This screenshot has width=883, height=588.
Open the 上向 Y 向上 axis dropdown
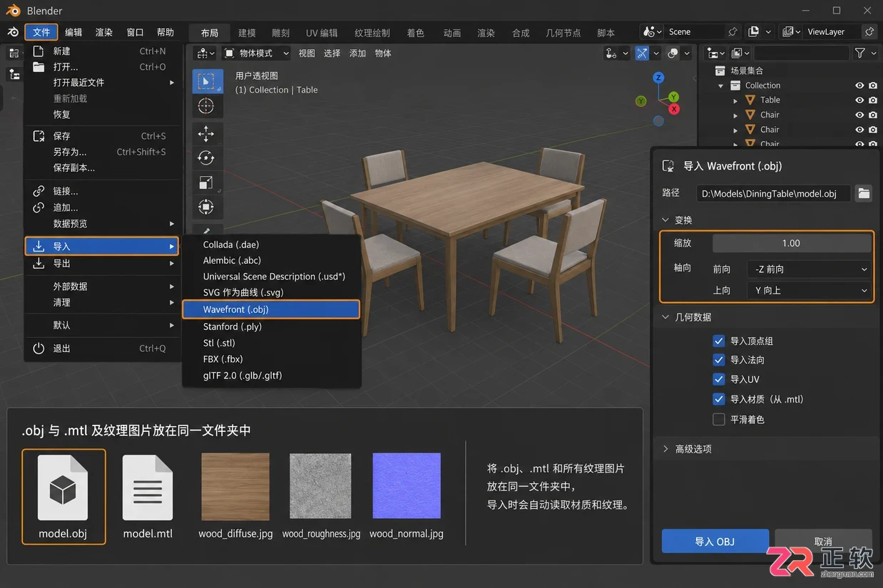tap(809, 291)
